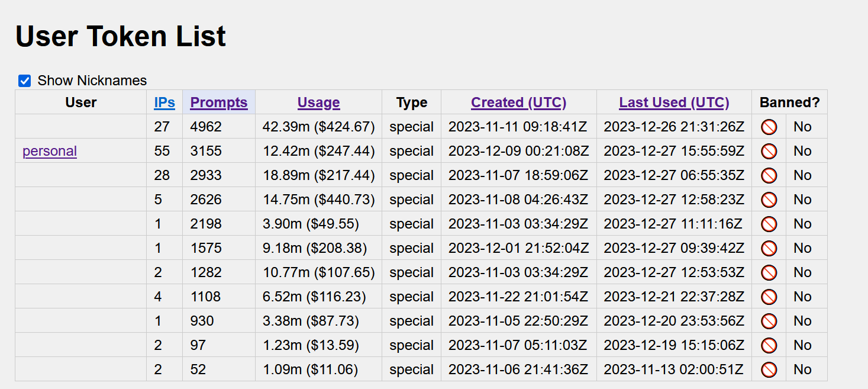Viewport: 868px width, 389px height.
Task: Uncheck the Show Nicknames checkbox
Action: 24,81
